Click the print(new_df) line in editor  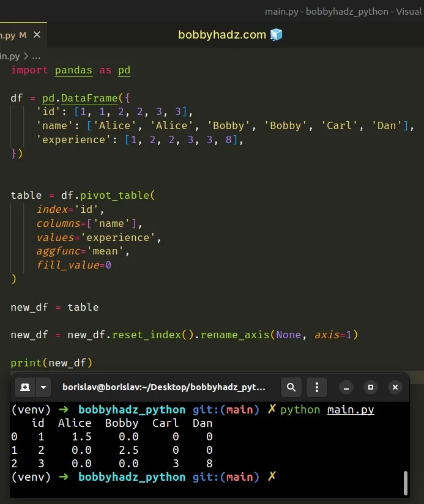point(51,363)
